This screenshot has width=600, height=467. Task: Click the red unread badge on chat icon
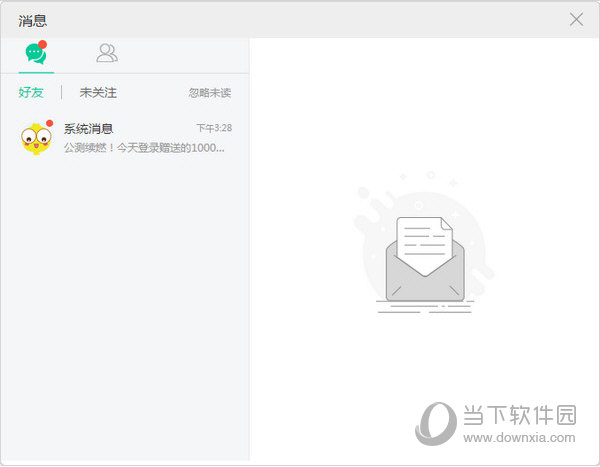click(43, 45)
